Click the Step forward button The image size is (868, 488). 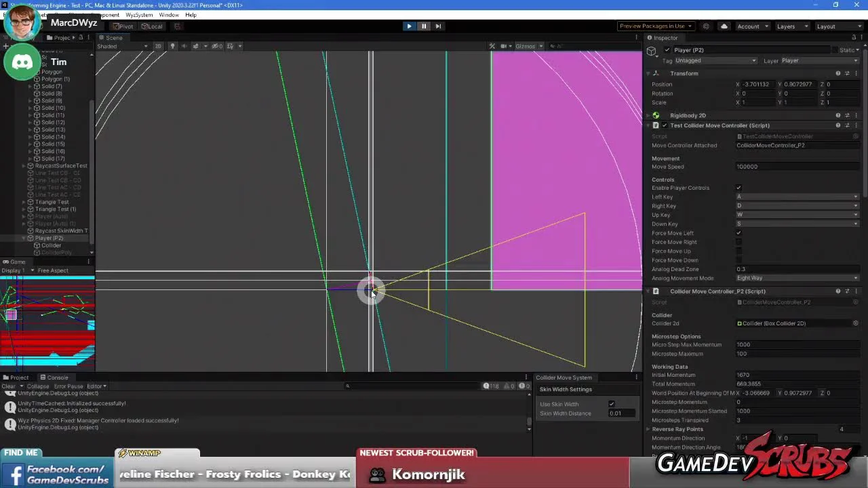[x=438, y=26]
